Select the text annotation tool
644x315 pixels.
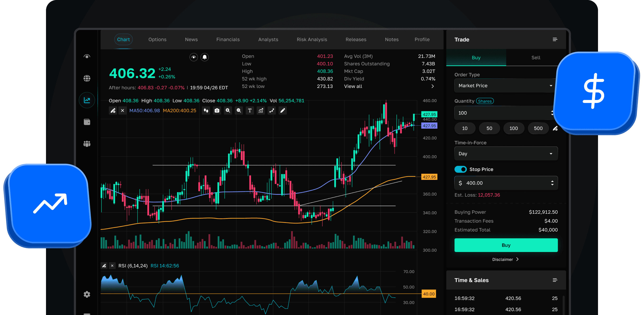point(250,111)
